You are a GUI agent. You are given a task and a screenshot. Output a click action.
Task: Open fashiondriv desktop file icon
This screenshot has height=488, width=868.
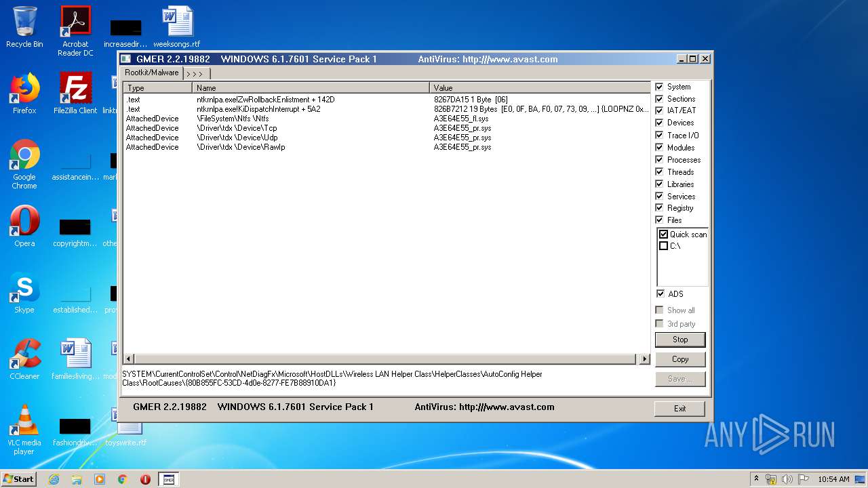(x=75, y=431)
